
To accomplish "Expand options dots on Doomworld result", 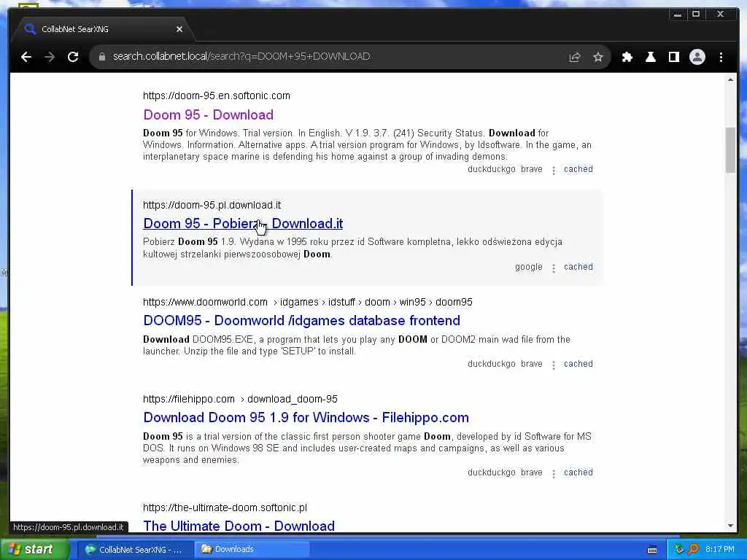I will (x=554, y=365).
